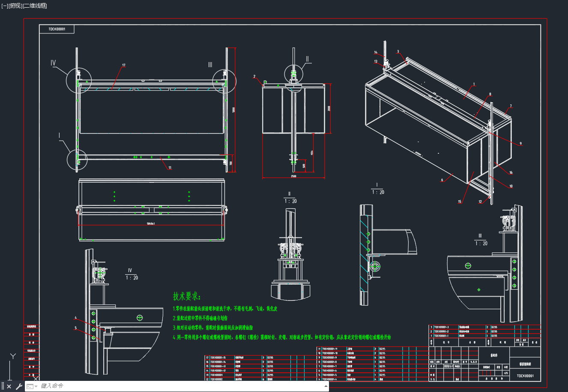Close the command line window
This screenshot has width=568, height=392.
(9, 386)
